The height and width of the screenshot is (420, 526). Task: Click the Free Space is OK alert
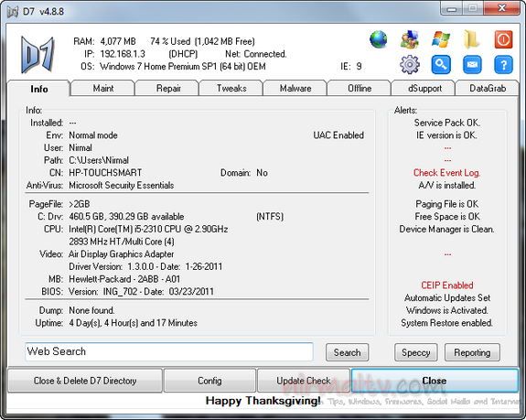tap(447, 216)
